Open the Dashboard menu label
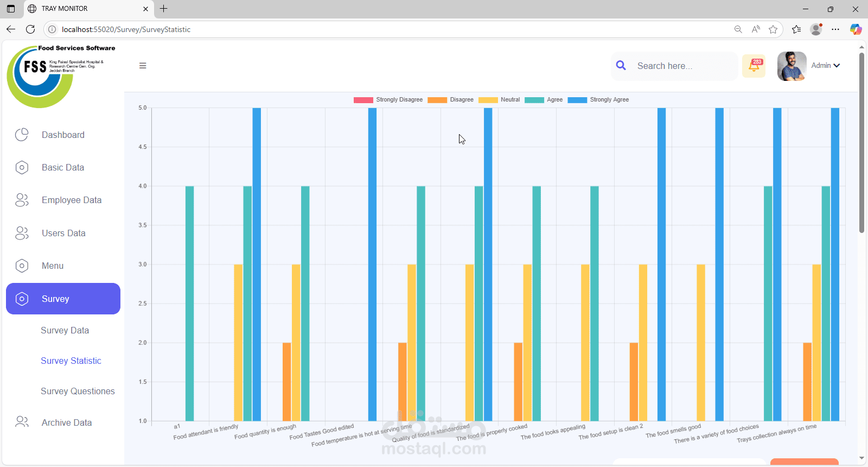868x467 pixels. (x=63, y=135)
